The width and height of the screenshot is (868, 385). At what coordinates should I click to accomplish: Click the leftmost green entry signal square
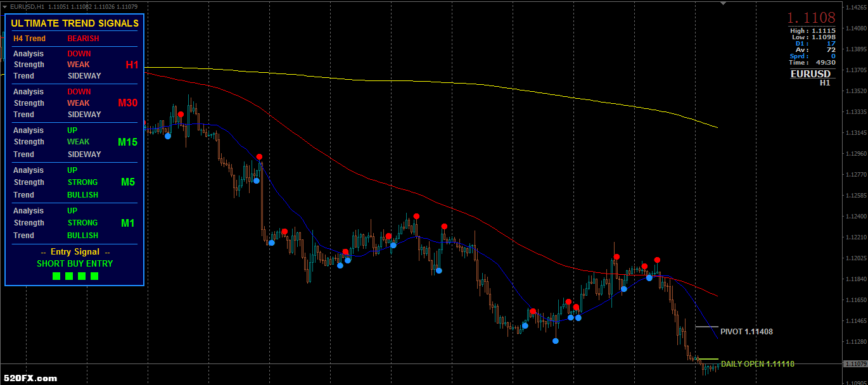[x=56, y=276]
